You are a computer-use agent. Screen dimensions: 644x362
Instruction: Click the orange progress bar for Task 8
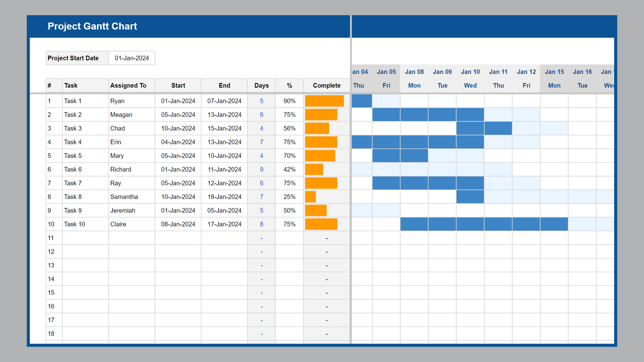point(310,197)
